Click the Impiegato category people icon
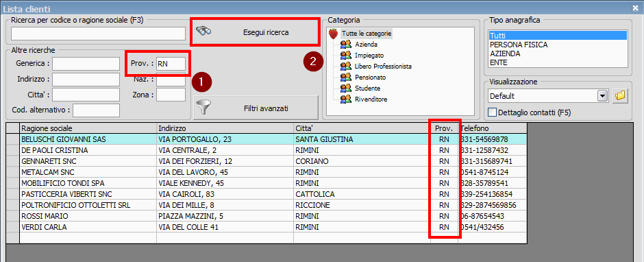Viewport: 644px width, 262px height. [x=346, y=55]
